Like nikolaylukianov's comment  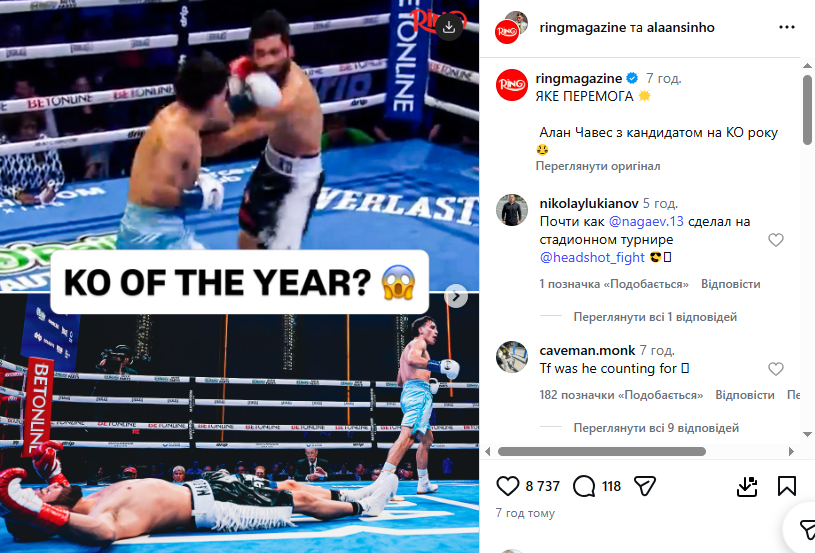pos(775,240)
